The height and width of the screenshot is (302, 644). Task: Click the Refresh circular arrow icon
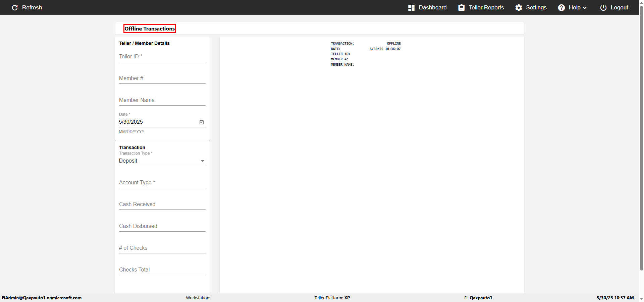pyautogui.click(x=15, y=8)
